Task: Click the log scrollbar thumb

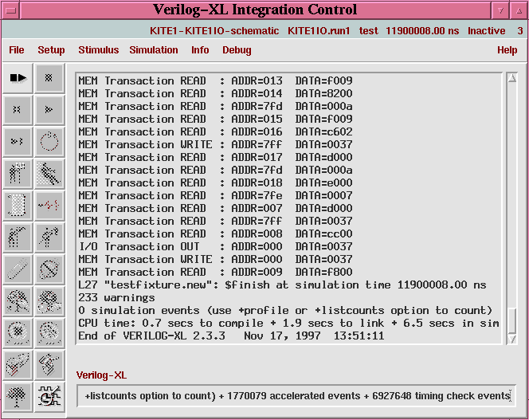Action: coord(512,320)
